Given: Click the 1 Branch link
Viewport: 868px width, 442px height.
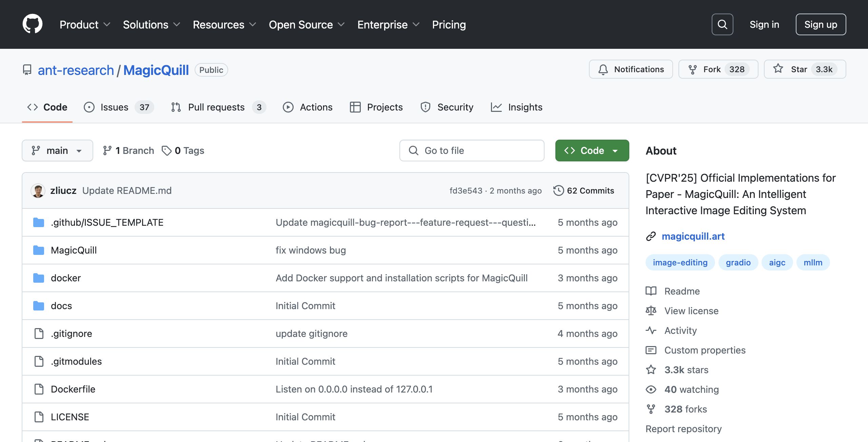Looking at the screenshot, I should [129, 150].
